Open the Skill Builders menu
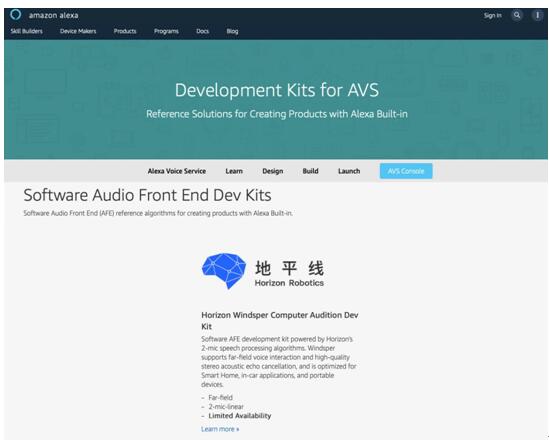Image resolution: width=549 pixels, height=444 pixels. [27, 31]
